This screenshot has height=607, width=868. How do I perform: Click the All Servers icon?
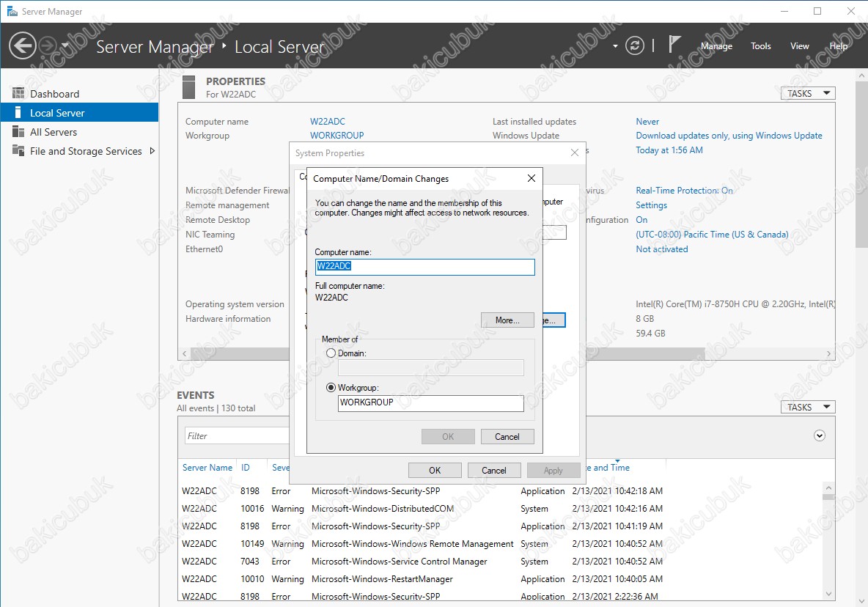[x=18, y=132]
